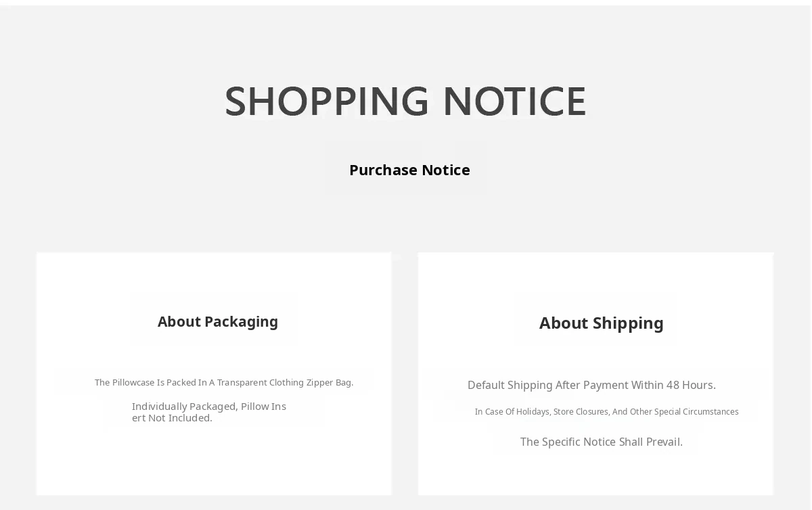812x510 pixels.
Task: Click the SHOPPING NOTICE main heading
Action: coord(405,101)
